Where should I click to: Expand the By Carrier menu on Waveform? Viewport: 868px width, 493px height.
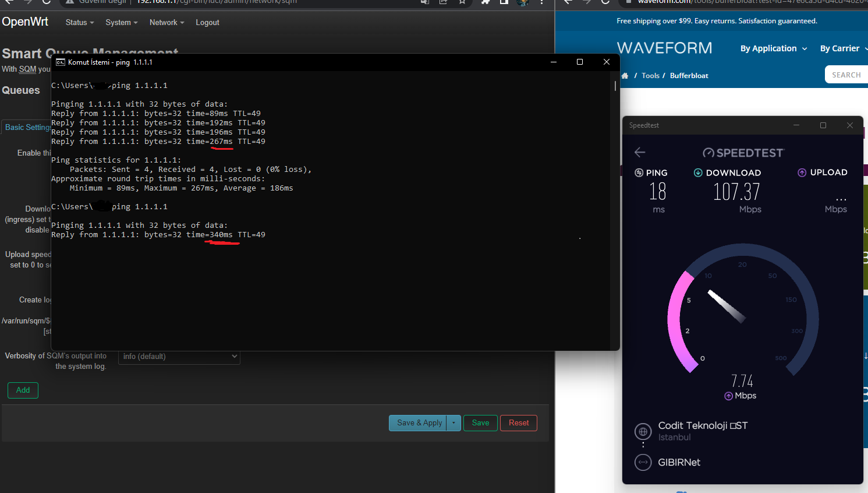click(844, 48)
